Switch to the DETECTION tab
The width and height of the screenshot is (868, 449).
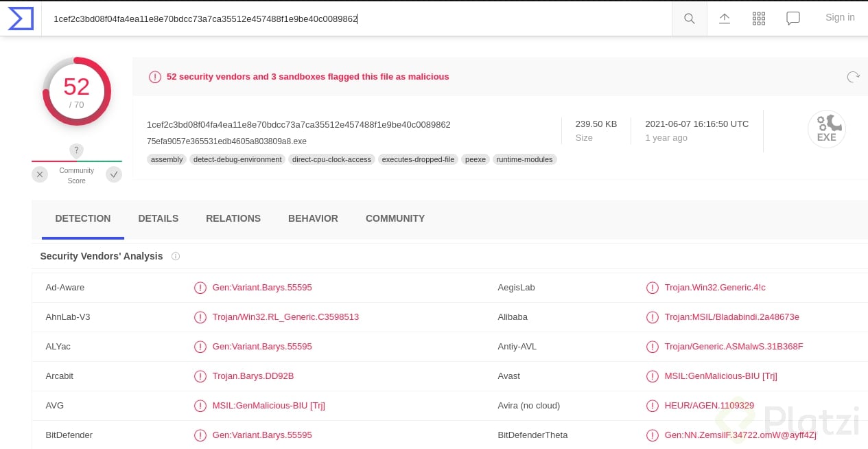point(83,218)
